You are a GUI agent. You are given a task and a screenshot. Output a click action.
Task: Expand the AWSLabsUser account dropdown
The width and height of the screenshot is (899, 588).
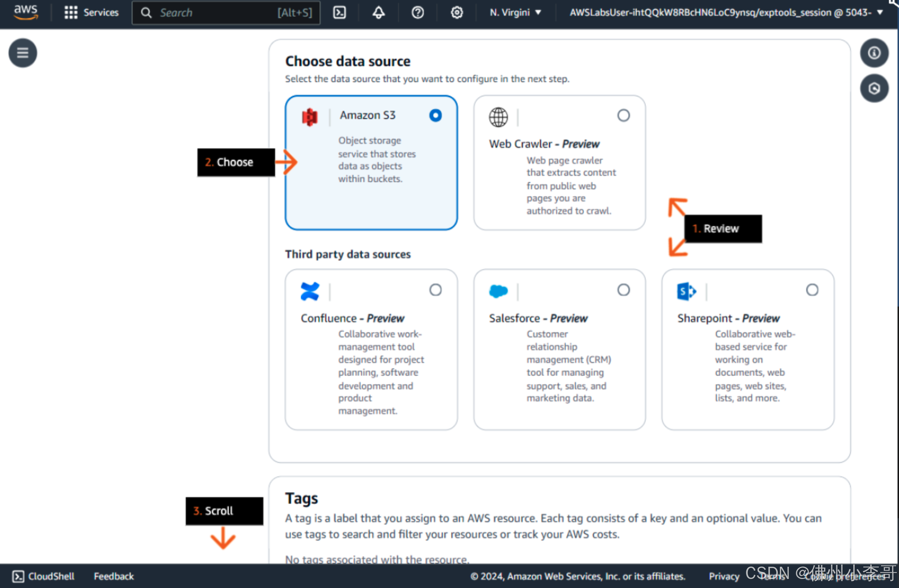click(726, 13)
